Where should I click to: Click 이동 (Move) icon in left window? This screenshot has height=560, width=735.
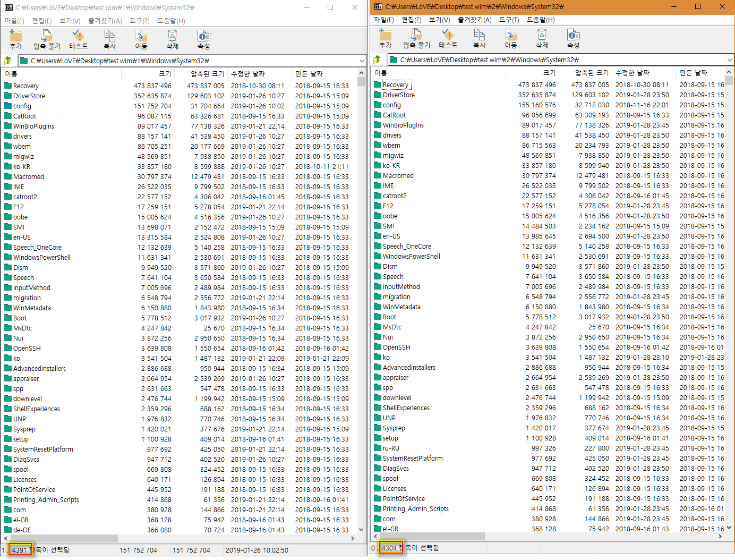pyautogui.click(x=141, y=36)
